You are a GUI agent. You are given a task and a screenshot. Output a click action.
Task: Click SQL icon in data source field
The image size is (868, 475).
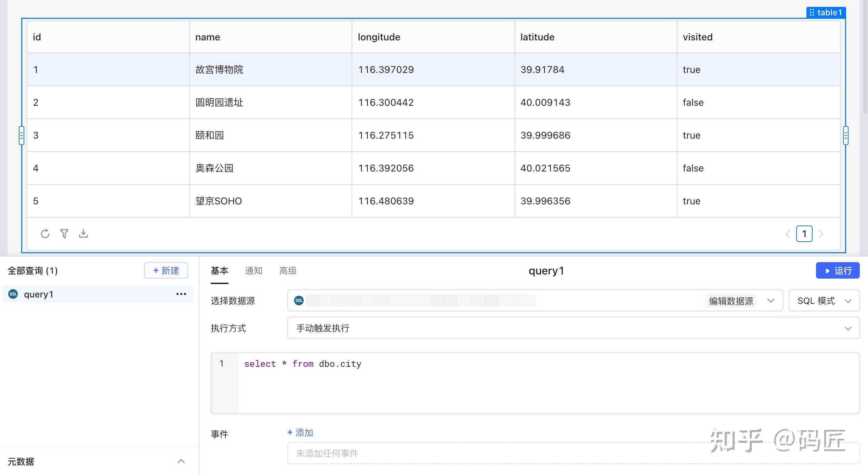pyautogui.click(x=299, y=300)
